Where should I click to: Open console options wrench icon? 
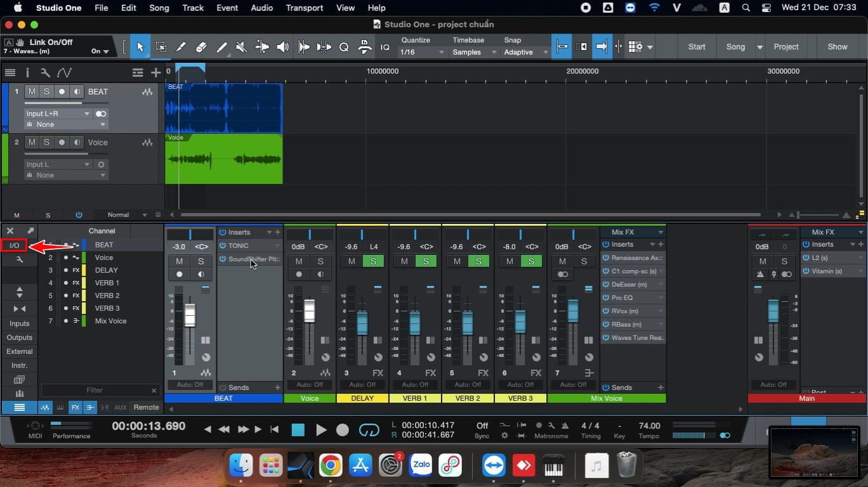[x=20, y=259]
